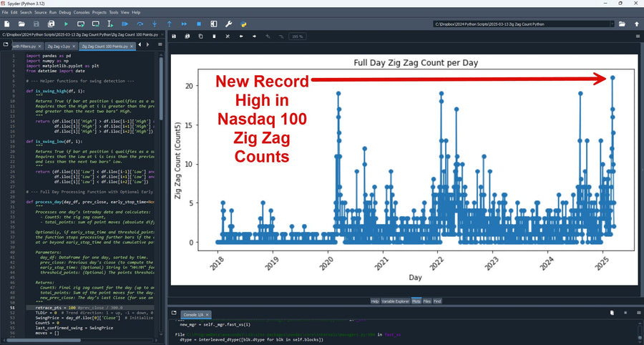The width and height of the screenshot is (644, 345).
Task: Save all plots in Plots pane
Action: [187, 36]
